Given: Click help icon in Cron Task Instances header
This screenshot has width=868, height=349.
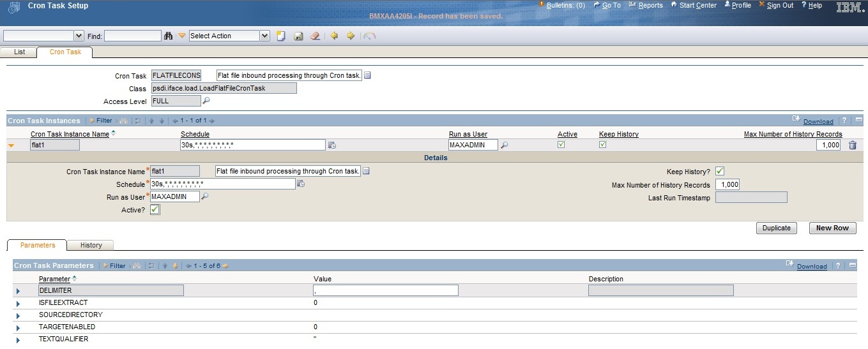Looking at the screenshot, I should [x=844, y=120].
